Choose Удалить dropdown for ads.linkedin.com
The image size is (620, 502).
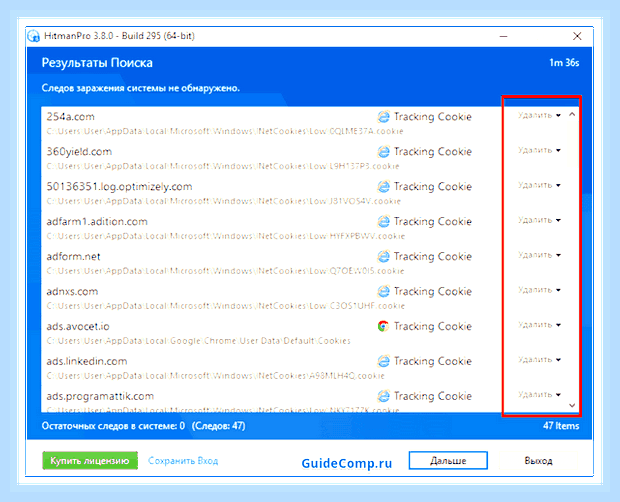point(539,360)
